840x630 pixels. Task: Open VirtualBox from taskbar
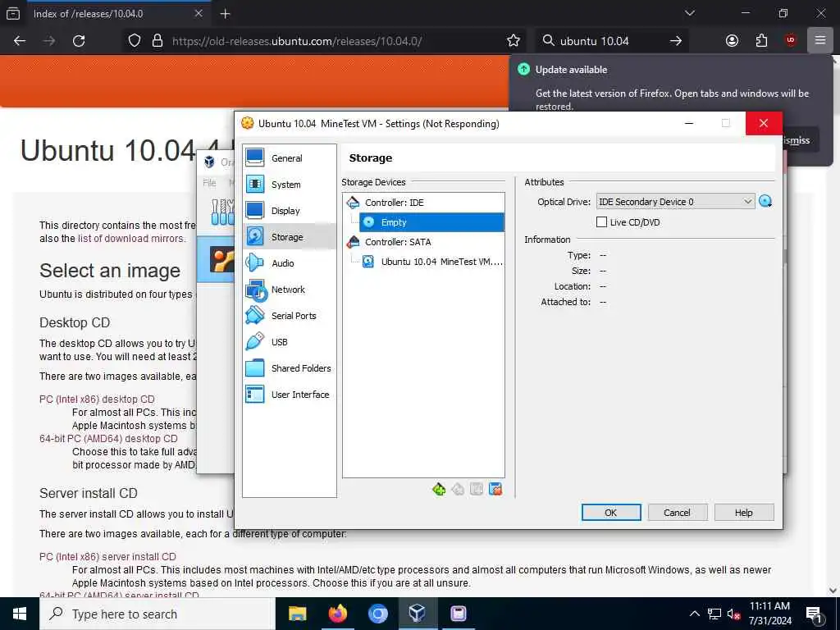pos(418,614)
